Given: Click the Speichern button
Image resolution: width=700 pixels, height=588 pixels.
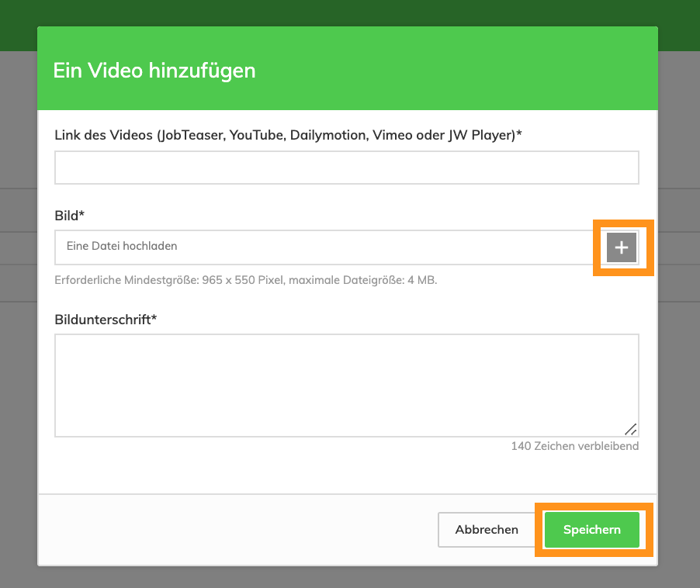Looking at the screenshot, I should 592,530.
